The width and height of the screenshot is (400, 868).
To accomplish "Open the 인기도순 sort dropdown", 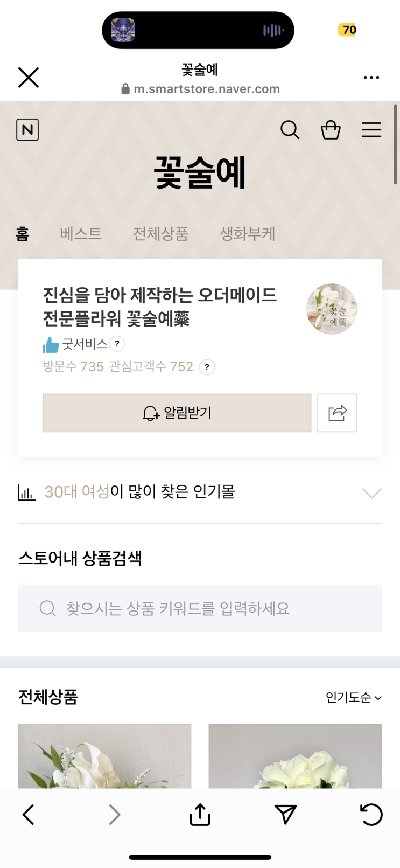I will 353,698.
